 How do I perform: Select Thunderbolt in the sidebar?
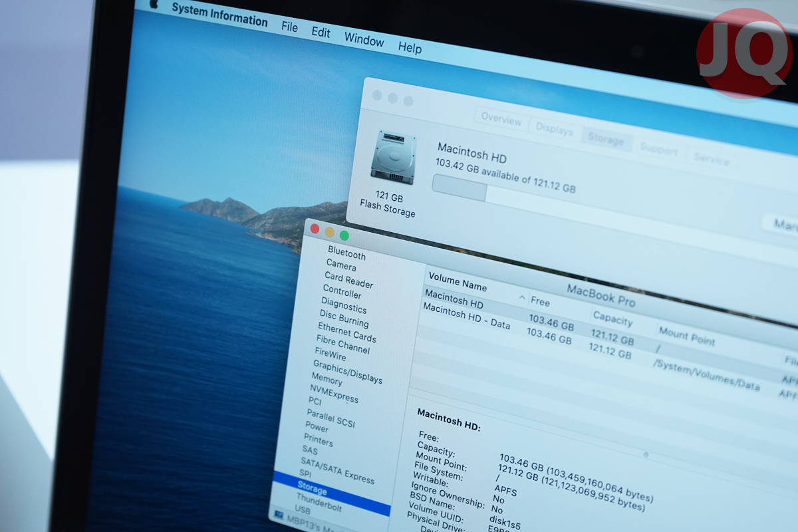(x=319, y=503)
